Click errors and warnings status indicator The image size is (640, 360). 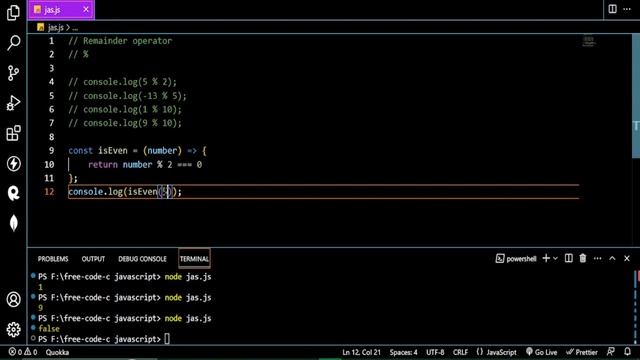(23, 352)
